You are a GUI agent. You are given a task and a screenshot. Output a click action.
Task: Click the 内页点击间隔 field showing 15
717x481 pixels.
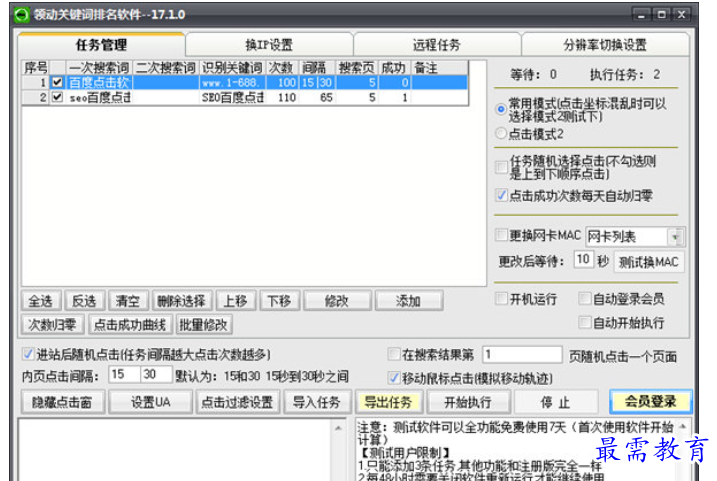(x=124, y=374)
